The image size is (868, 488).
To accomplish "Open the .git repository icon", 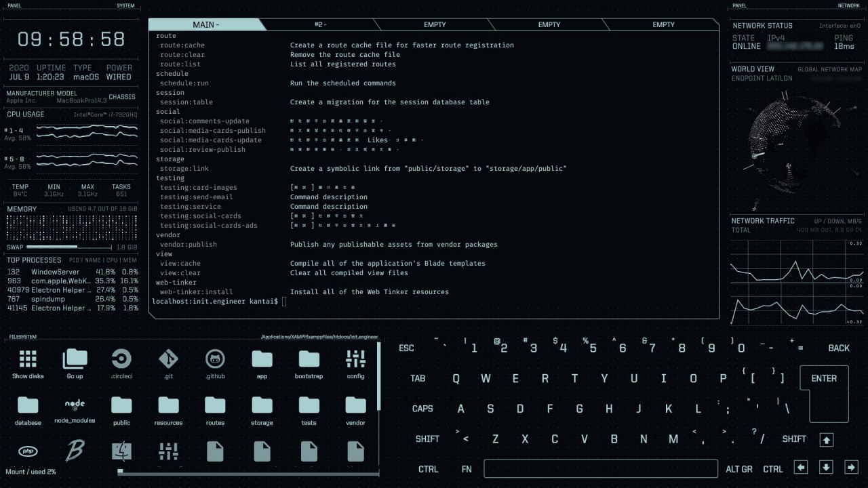I will (168, 359).
